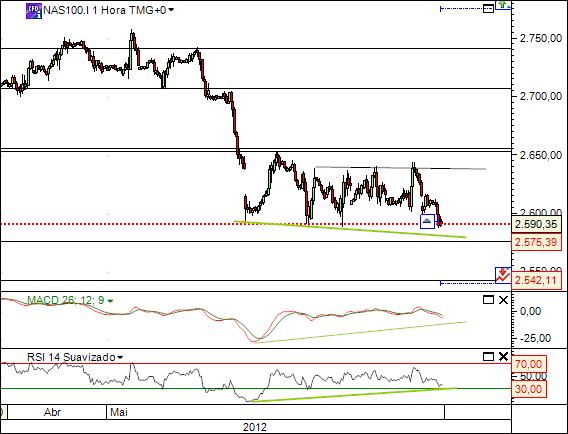Viewport: 568px width, 434px height.
Task: Click the red price label 2.542,11
Action: click(536, 280)
